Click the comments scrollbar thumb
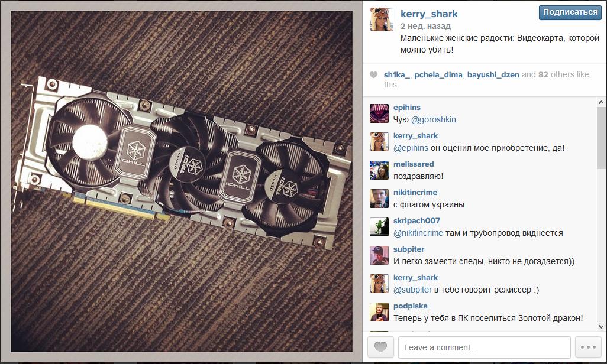This screenshot has height=364, width=607. pyautogui.click(x=601, y=138)
